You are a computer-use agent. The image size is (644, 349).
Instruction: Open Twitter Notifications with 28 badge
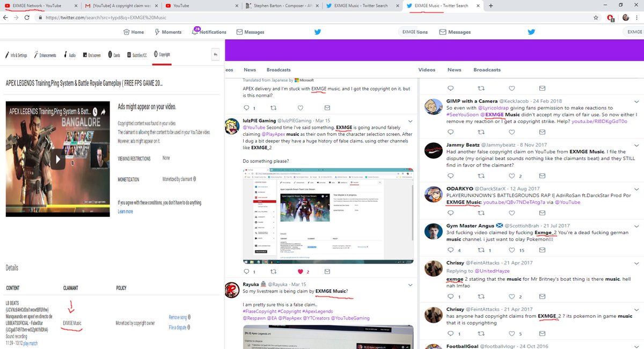click(x=209, y=32)
